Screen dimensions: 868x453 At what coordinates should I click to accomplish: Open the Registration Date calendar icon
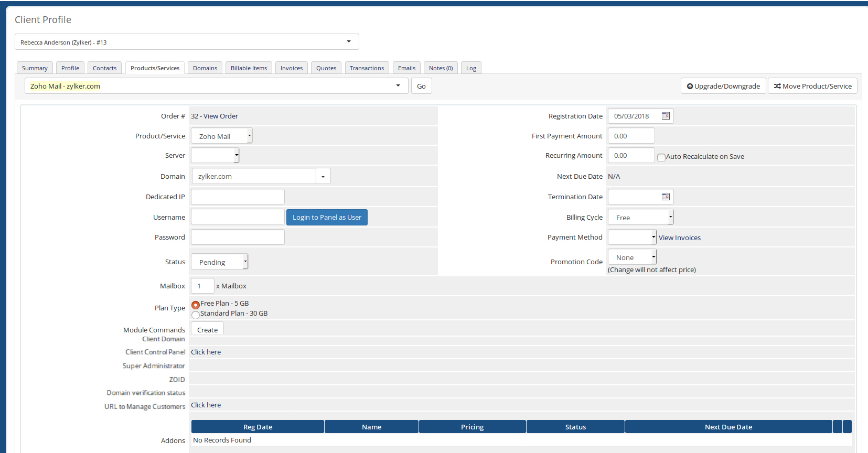pos(666,116)
